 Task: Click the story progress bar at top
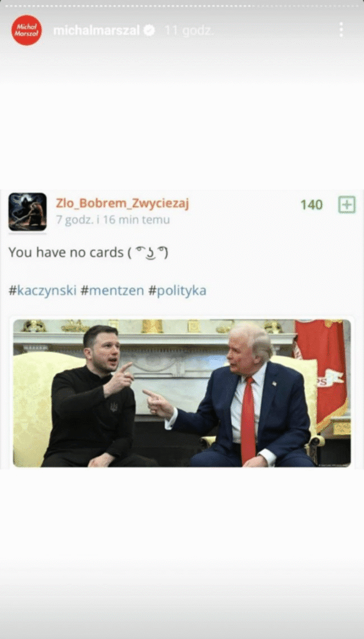pyautogui.click(x=182, y=6)
